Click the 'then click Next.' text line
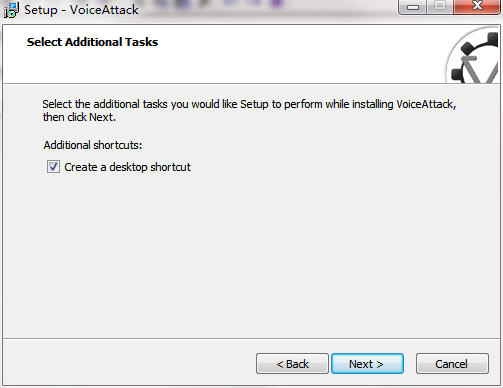 79,117
